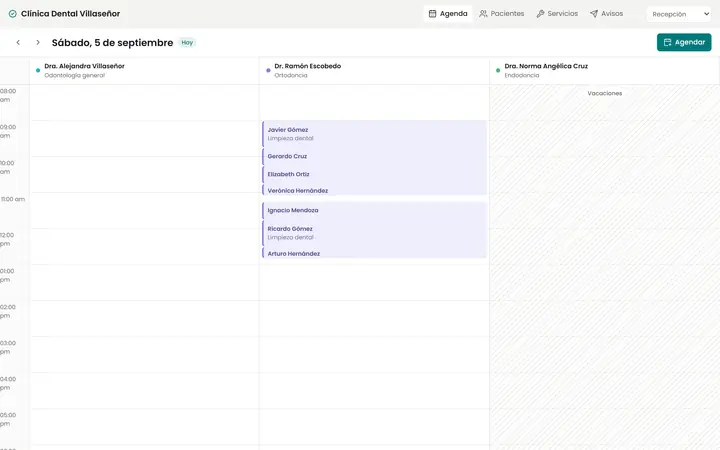The width and height of the screenshot is (720, 450).
Task: Select Dra. Norma Angélica Cruz column header
Action: pos(604,71)
